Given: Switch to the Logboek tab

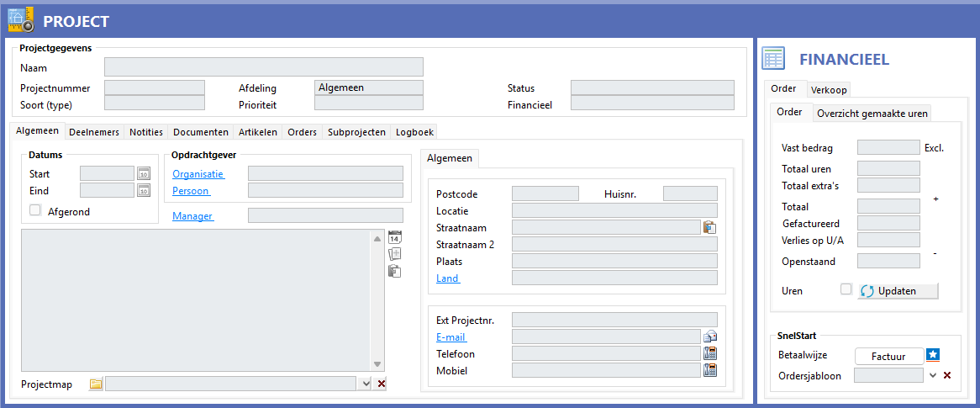Looking at the screenshot, I should click(414, 132).
